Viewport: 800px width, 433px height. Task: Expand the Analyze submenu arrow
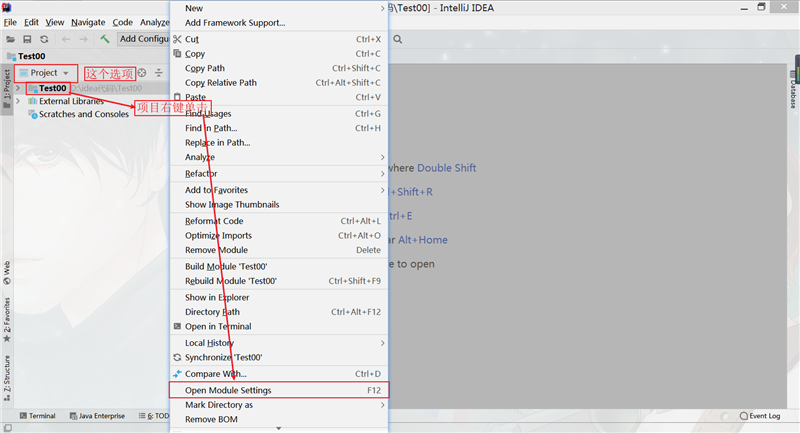382,157
